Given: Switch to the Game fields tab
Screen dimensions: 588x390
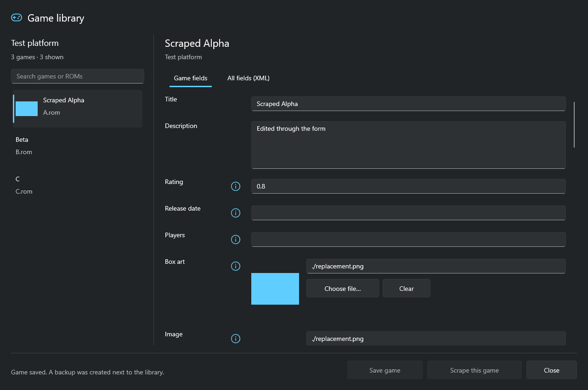Looking at the screenshot, I should coord(191,78).
